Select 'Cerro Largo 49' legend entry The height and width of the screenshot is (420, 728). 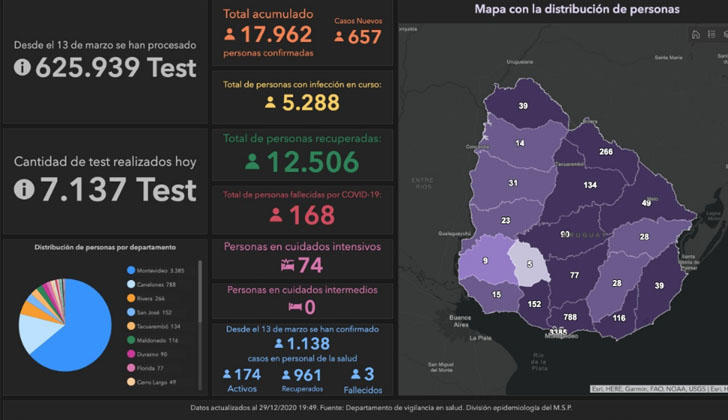[151, 381]
